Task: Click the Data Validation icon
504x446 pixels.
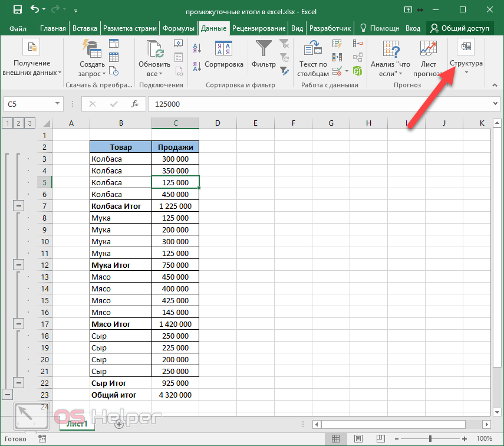Action: [x=337, y=71]
